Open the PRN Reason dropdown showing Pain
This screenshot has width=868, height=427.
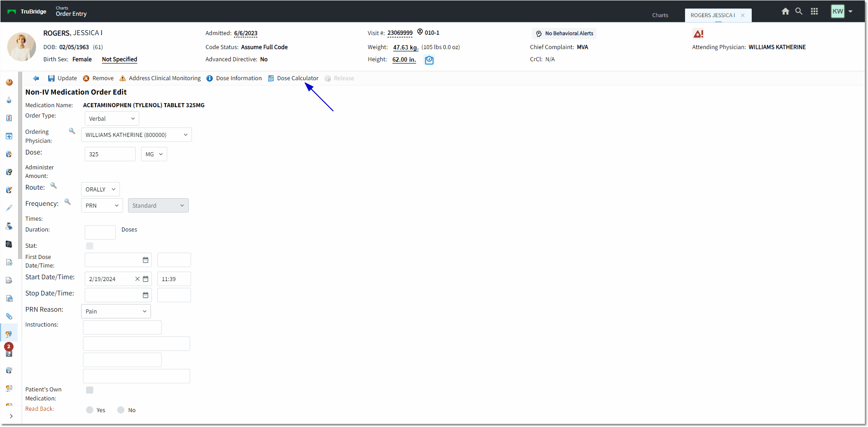tap(116, 311)
